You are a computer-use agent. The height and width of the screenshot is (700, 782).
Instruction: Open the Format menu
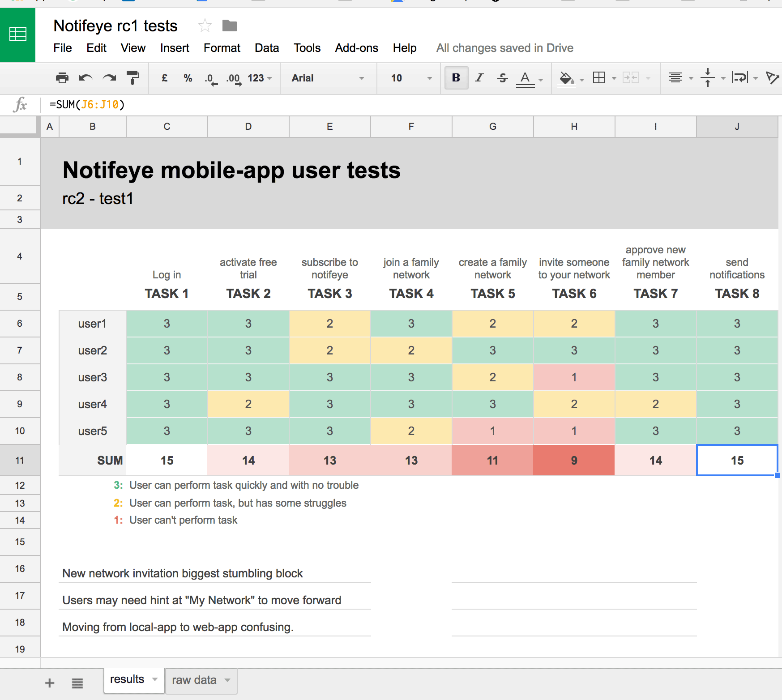click(222, 48)
